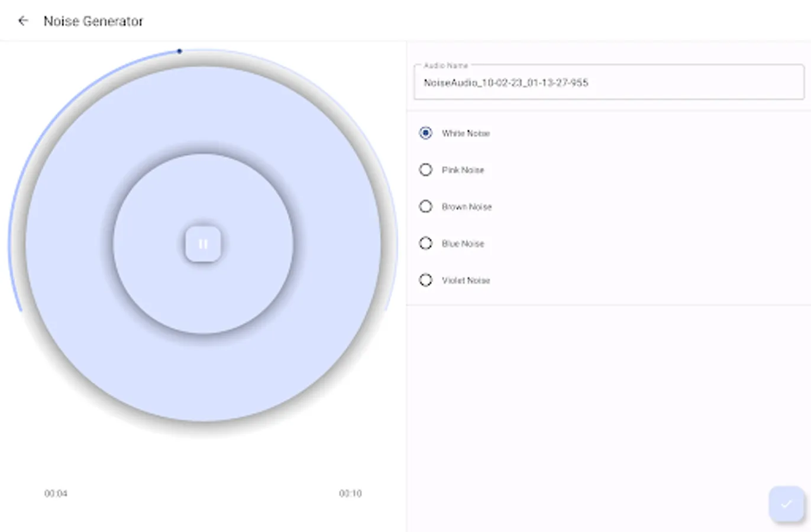
Task: Select the White Noise option
Action: [x=425, y=133]
